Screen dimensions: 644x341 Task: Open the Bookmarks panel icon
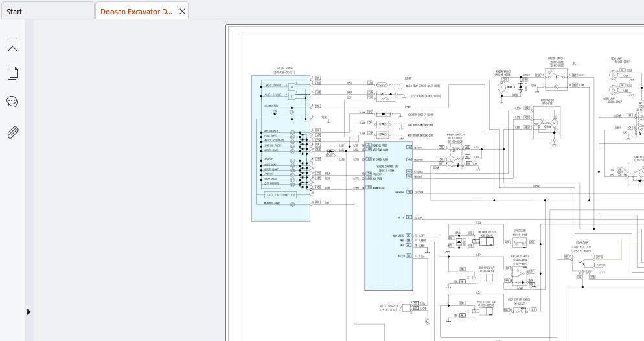point(13,44)
